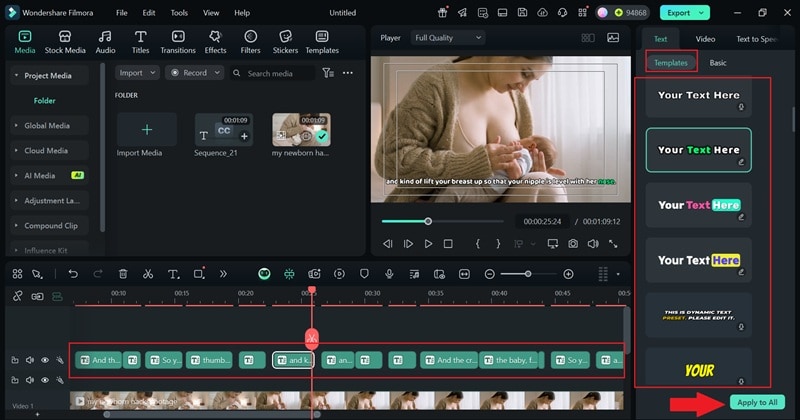Select the Sequence_21 media thumbnail

click(x=223, y=130)
